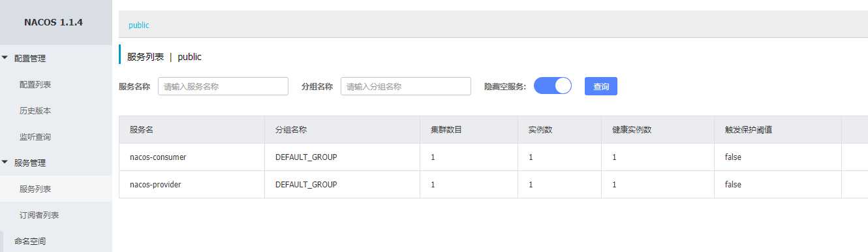Open 配置列表 in sidebar
Image resolution: width=868 pixels, height=252 pixels.
35,84
